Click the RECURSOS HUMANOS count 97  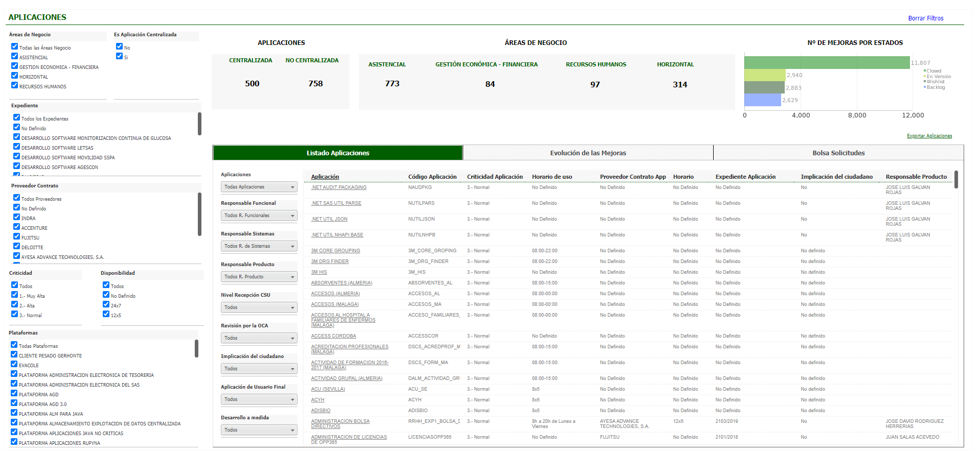(x=595, y=85)
